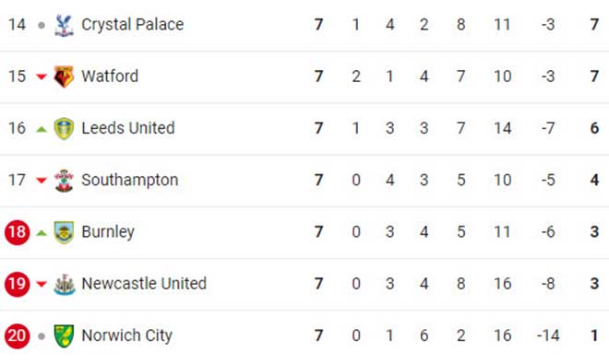This screenshot has width=609, height=364.
Task: Select the Norwich City team name
Action: [x=127, y=335]
